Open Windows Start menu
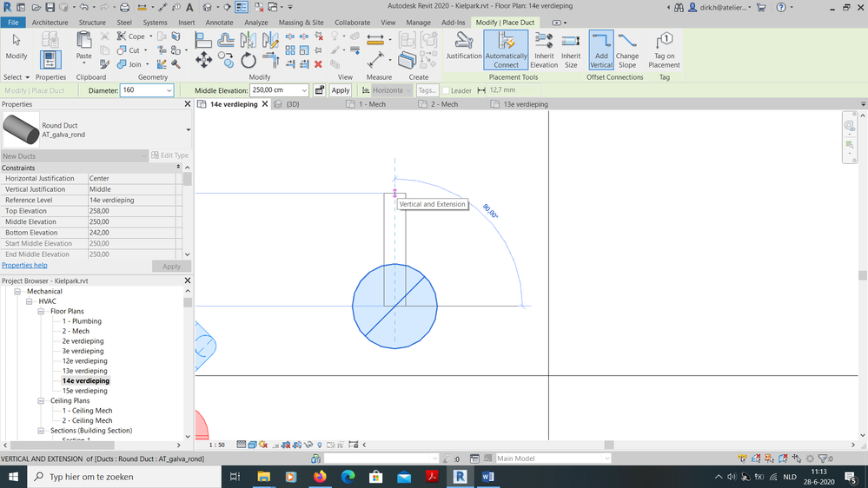 13,477
